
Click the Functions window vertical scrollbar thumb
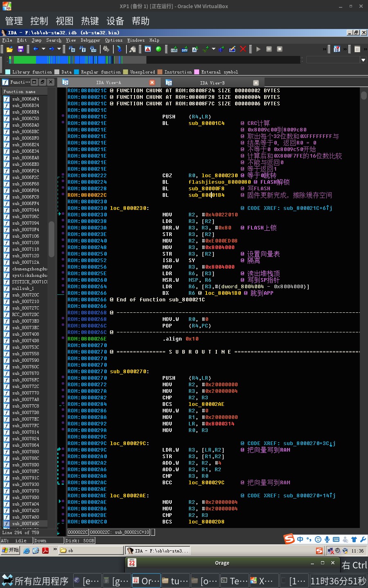coord(51,239)
